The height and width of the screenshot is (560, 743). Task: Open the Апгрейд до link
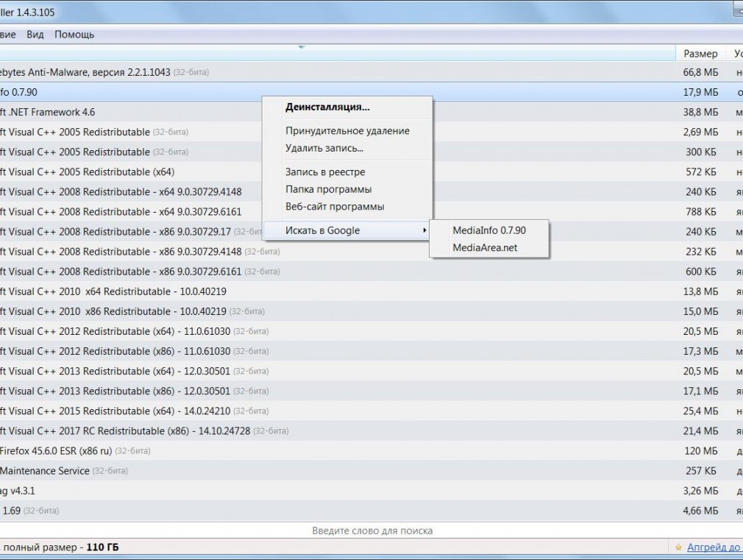coord(714,547)
